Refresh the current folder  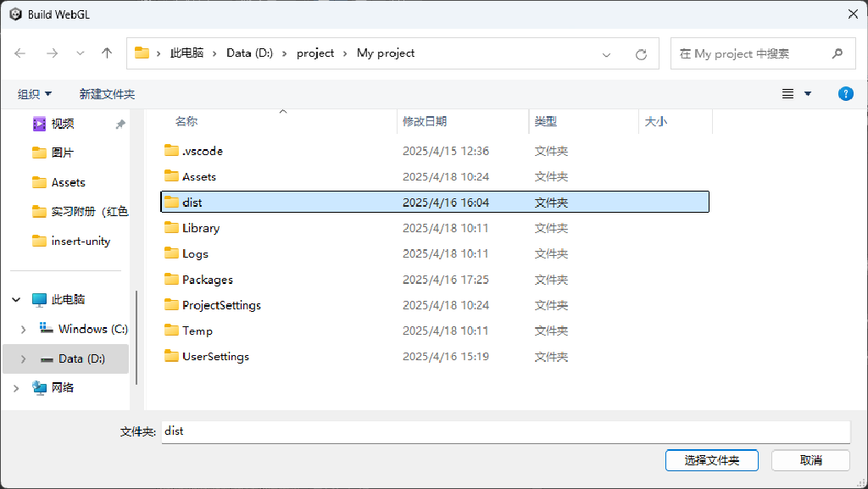tap(641, 54)
